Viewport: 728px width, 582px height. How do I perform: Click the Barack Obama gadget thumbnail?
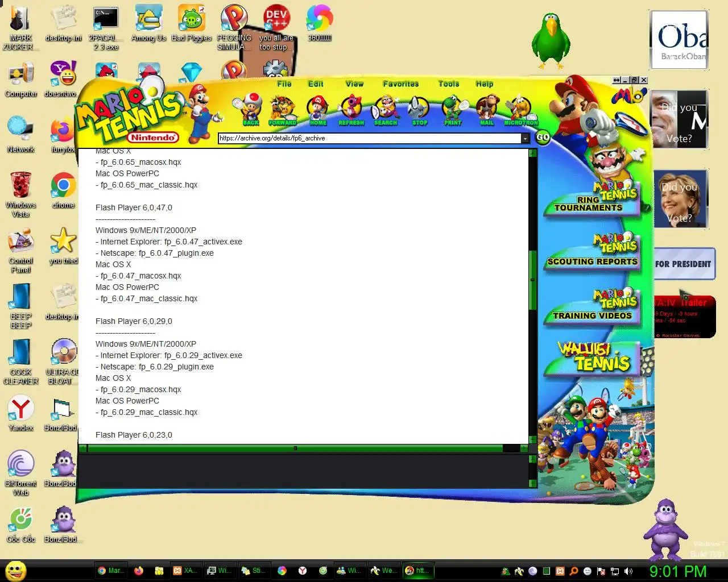[679, 40]
